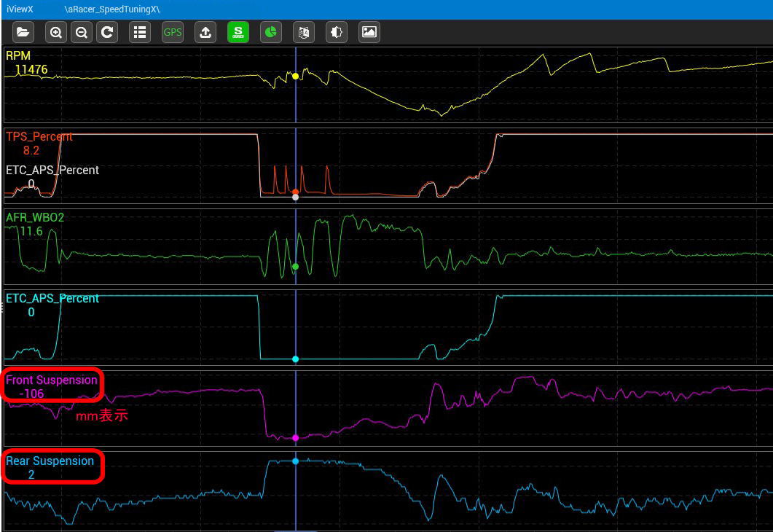Image resolution: width=773 pixels, height=532 pixels.
Task: Click the RPM value 11476
Action: [x=31, y=69]
